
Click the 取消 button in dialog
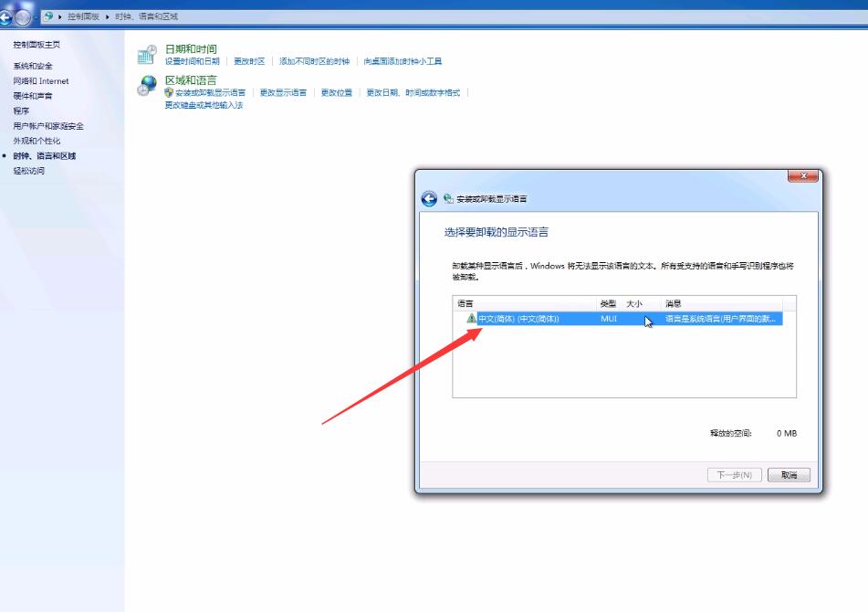(789, 475)
